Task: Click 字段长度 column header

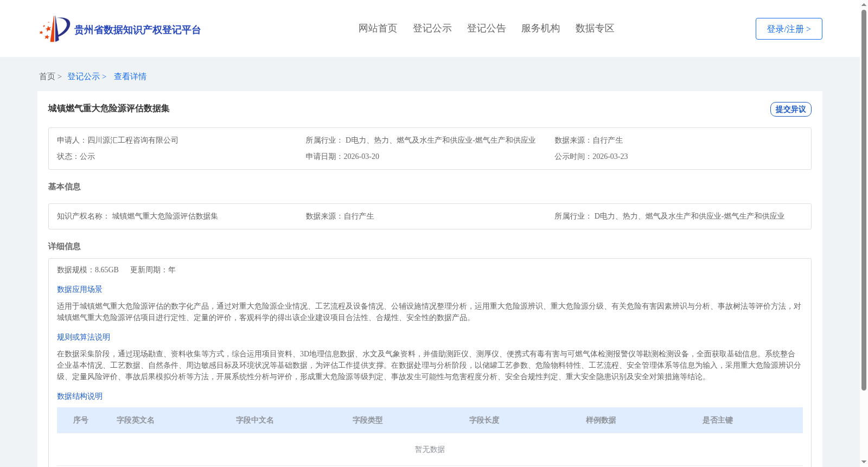Action: point(484,420)
